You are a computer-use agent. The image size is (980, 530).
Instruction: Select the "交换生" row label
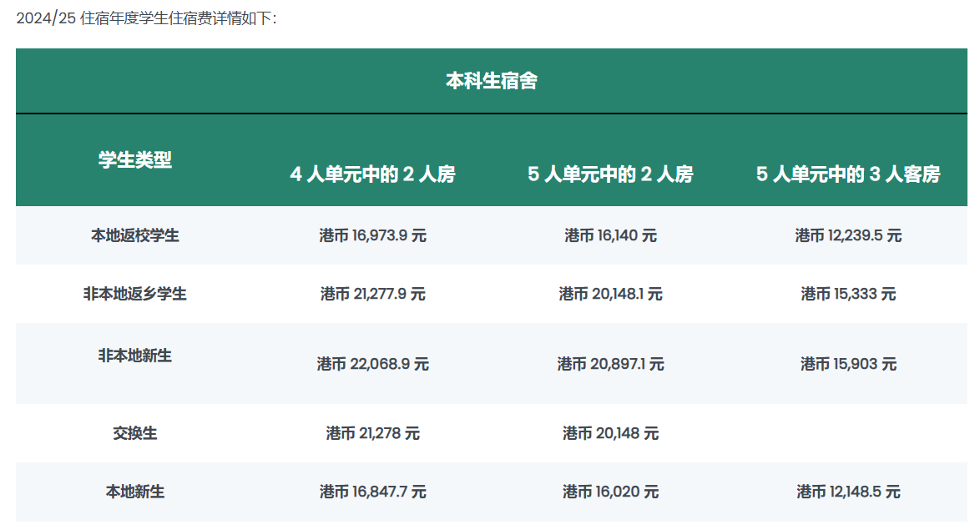tap(135, 433)
